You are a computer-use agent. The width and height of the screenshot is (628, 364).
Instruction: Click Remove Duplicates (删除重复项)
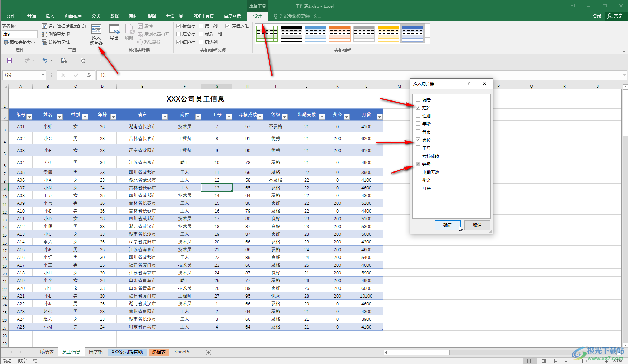[56, 34]
